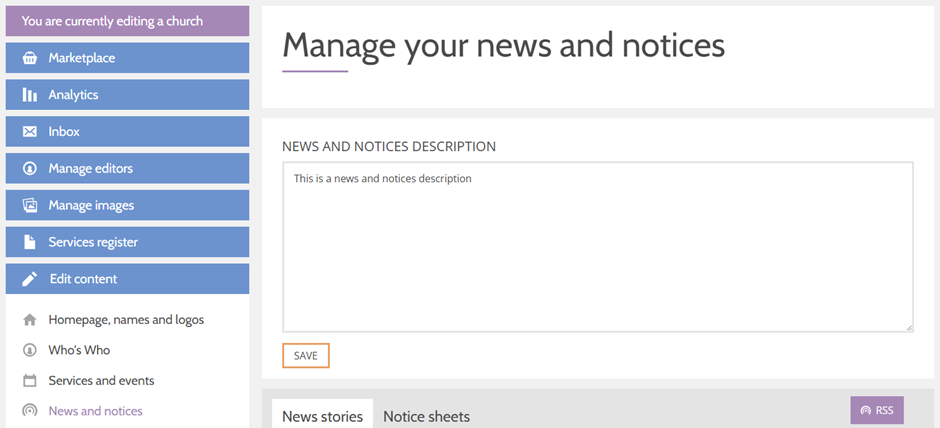Click the Services and events calendar icon
940x428 pixels.
pyautogui.click(x=29, y=381)
